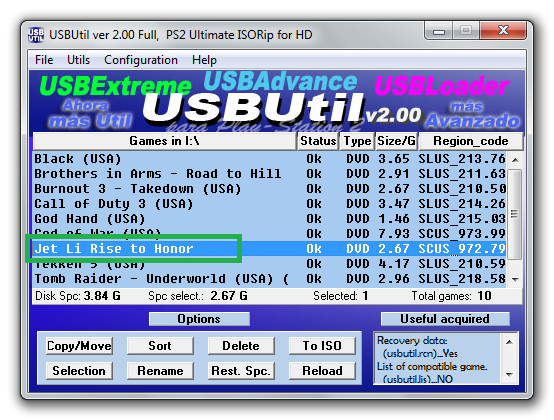Viewport: 554px width, 420px height.
Task: Click the Type column header
Action: (357, 141)
